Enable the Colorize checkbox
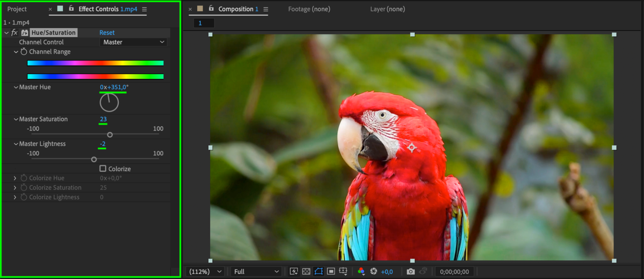This screenshot has height=279, width=644. pyautogui.click(x=103, y=169)
